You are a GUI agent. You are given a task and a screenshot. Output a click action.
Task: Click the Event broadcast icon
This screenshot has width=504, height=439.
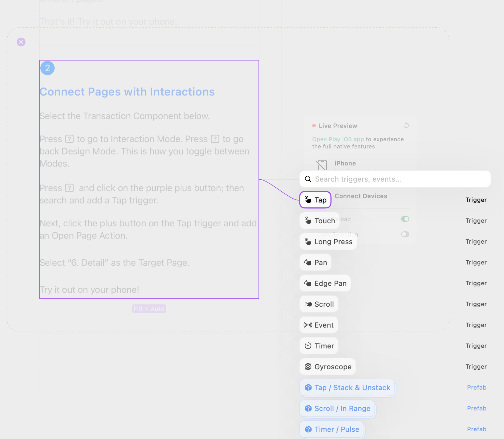pos(308,325)
